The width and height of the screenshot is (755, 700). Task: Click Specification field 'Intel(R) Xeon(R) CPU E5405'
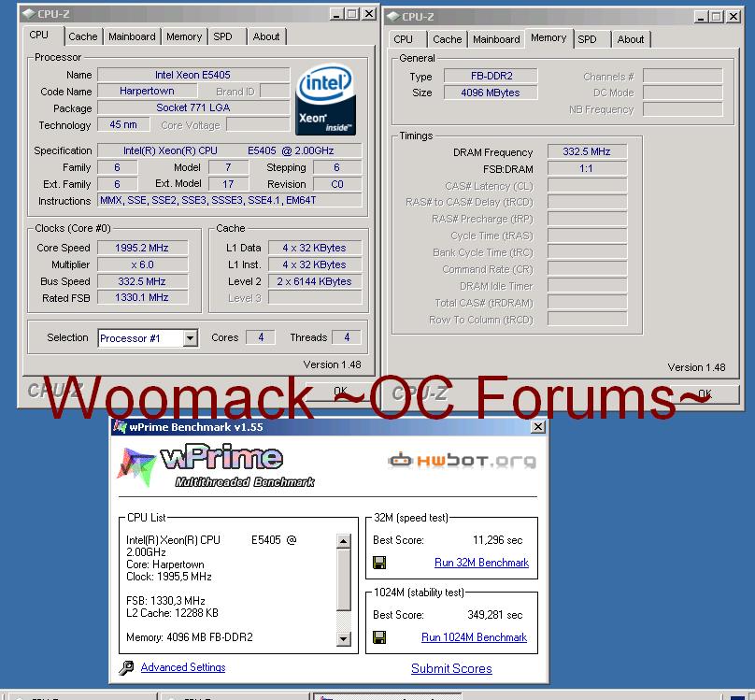(x=230, y=150)
